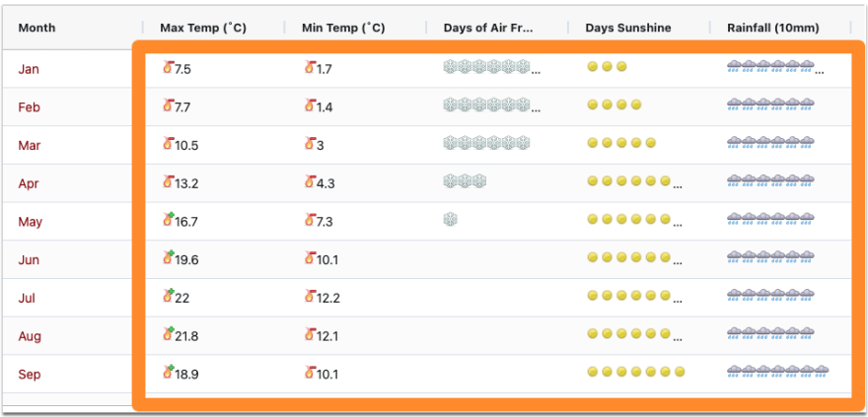Click the 13.2 value in Apr row
The image size is (868, 417).
point(186,184)
